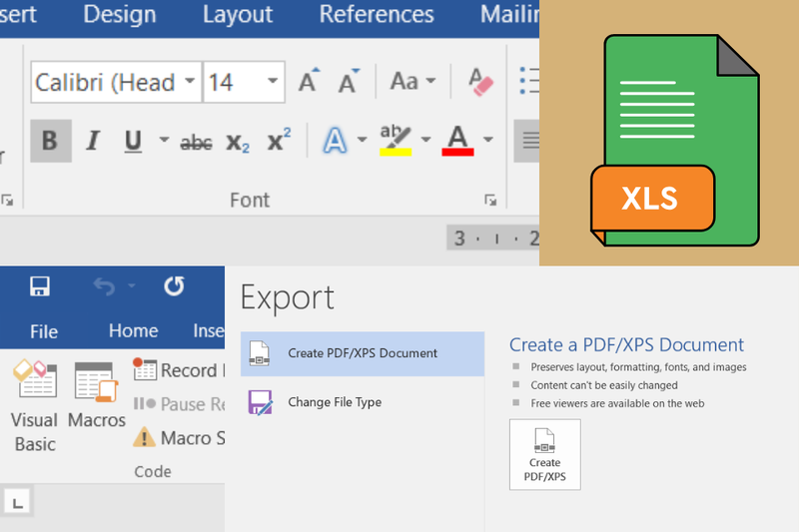Click the Redo/Repeat icon
The height and width of the screenshot is (532, 799).
[174, 286]
